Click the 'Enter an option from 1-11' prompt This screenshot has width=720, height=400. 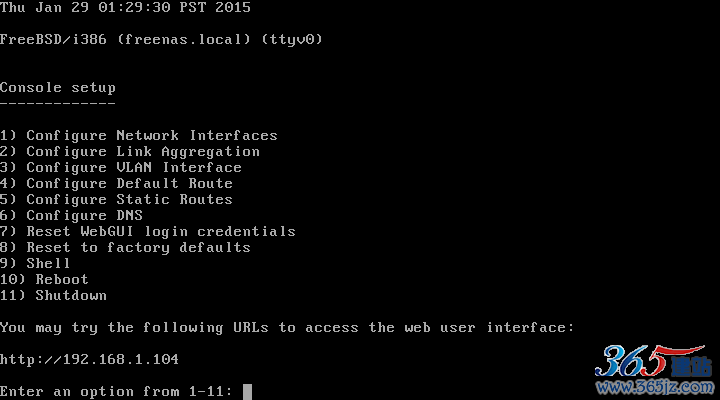[x=116, y=392]
